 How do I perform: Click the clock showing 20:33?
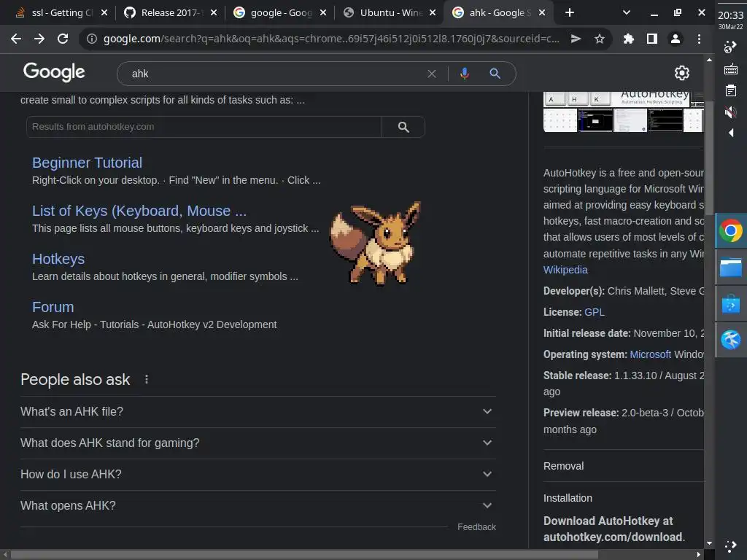pos(730,15)
